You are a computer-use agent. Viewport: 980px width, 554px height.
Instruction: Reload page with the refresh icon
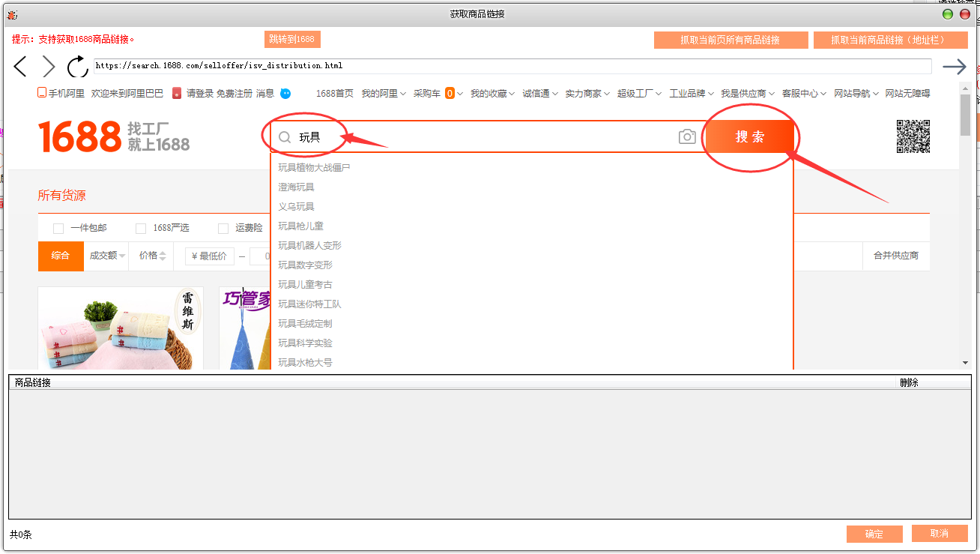coord(77,67)
